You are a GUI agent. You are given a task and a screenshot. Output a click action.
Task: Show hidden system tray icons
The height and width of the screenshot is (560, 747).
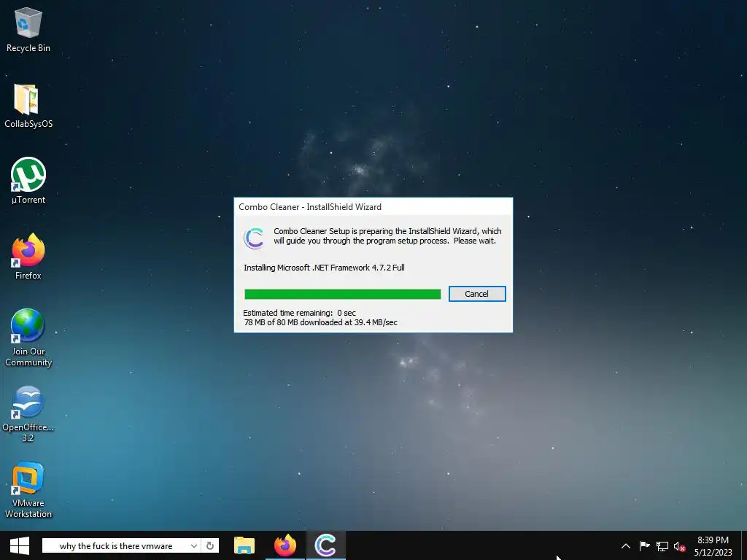pyautogui.click(x=625, y=546)
